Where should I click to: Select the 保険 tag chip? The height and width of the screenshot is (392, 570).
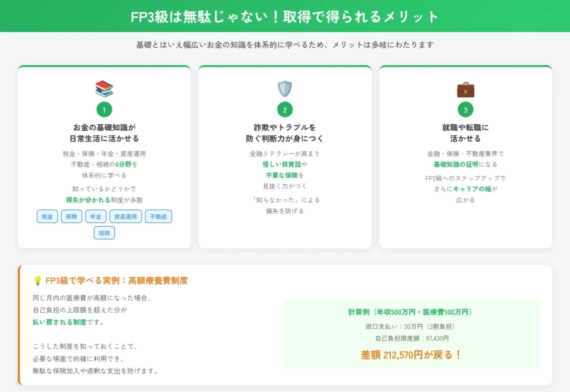[71, 217]
